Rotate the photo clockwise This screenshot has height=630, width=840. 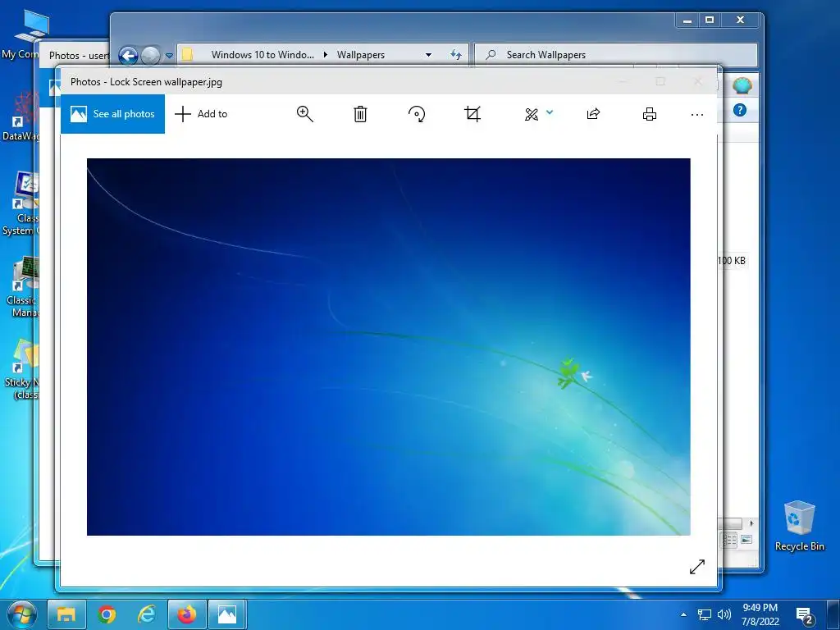417,113
